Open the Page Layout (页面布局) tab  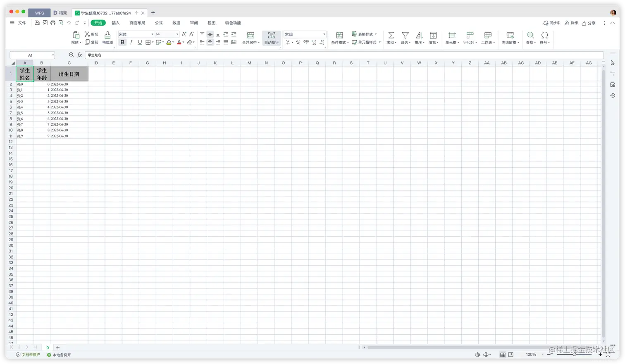(137, 23)
